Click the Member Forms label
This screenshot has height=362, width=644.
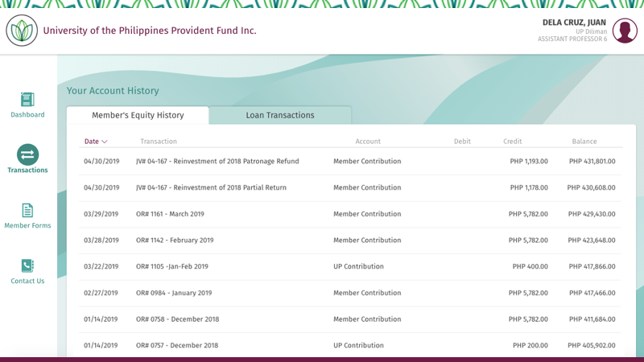(x=27, y=225)
